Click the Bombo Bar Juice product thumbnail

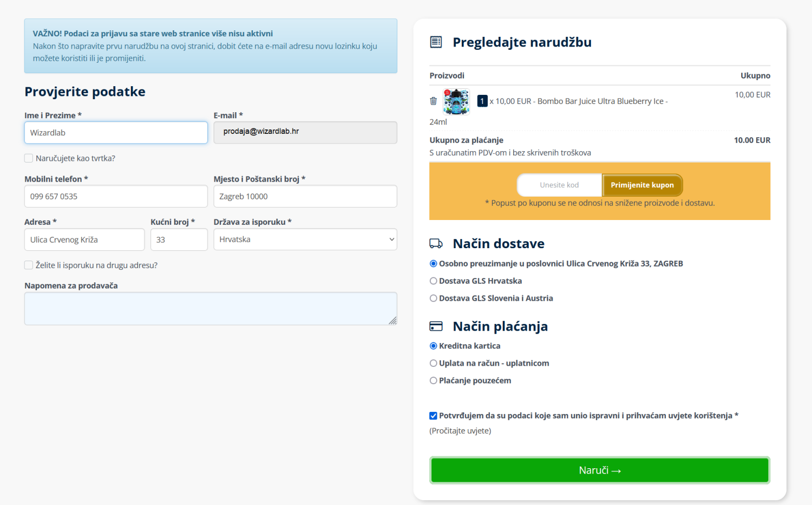456,101
